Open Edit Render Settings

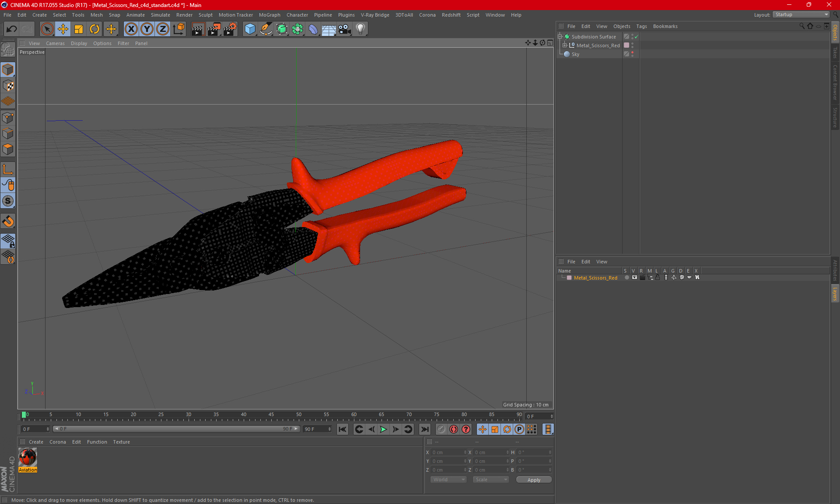point(230,29)
